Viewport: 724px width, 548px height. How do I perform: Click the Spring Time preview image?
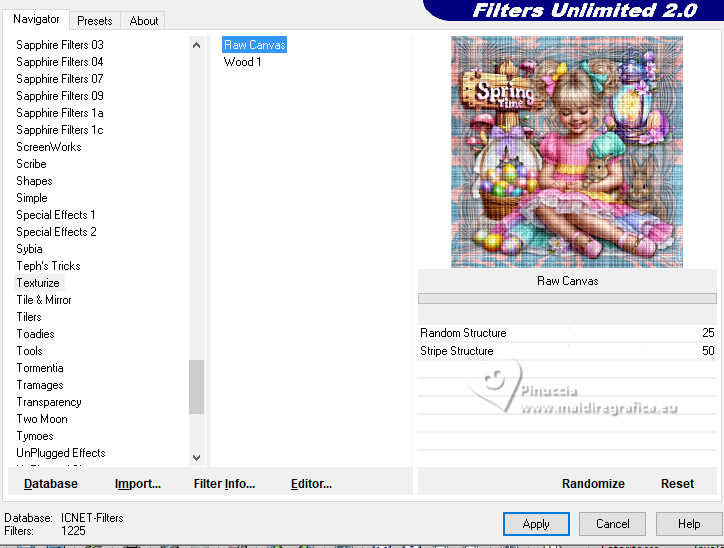click(x=567, y=152)
